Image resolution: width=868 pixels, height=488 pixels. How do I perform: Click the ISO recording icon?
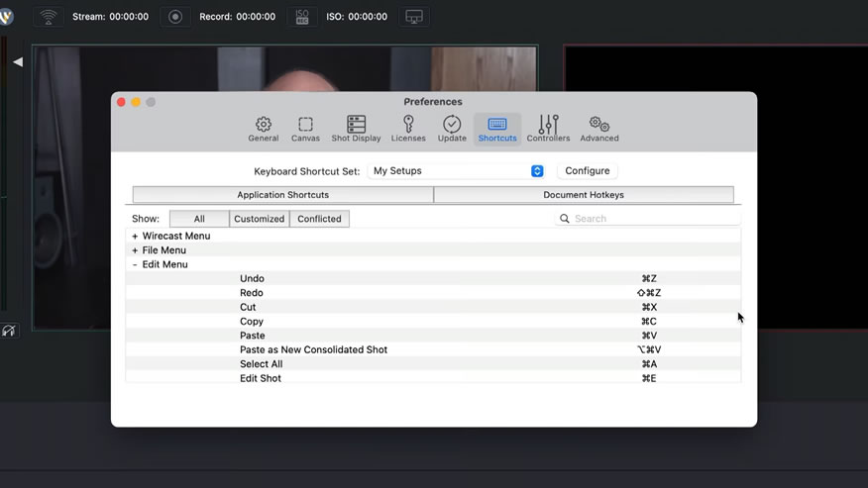(301, 17)
